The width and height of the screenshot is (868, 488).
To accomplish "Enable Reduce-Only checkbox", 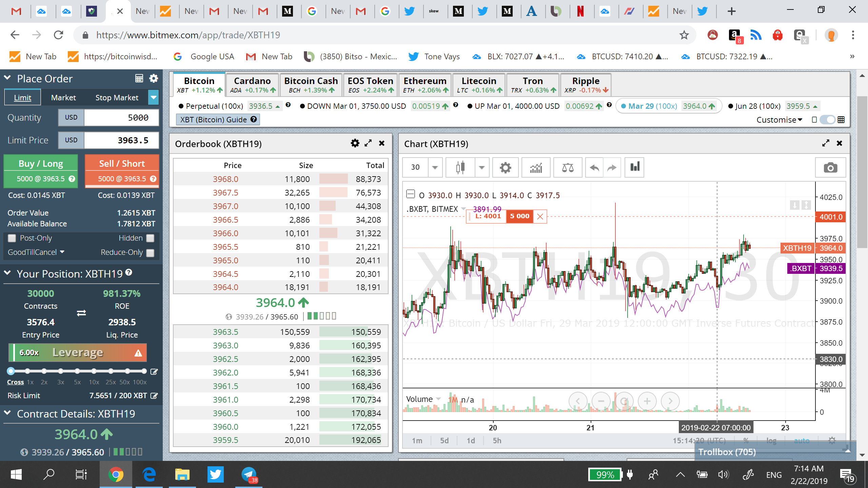I will click(x=150, y=253).
